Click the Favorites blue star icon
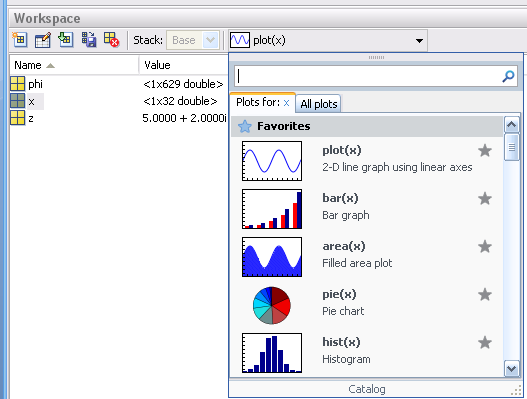 pyautogui.click(x=245, y=126)
